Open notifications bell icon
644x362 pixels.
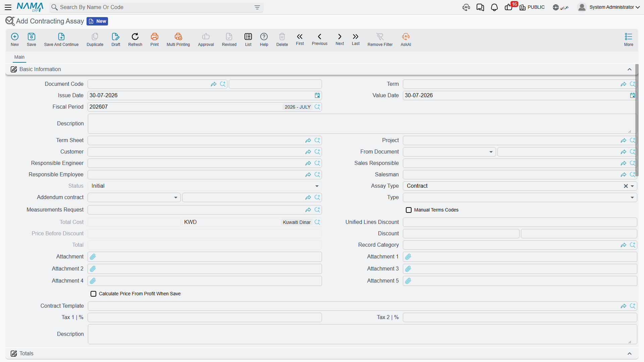pyautogui.click(x=494, y=7)
